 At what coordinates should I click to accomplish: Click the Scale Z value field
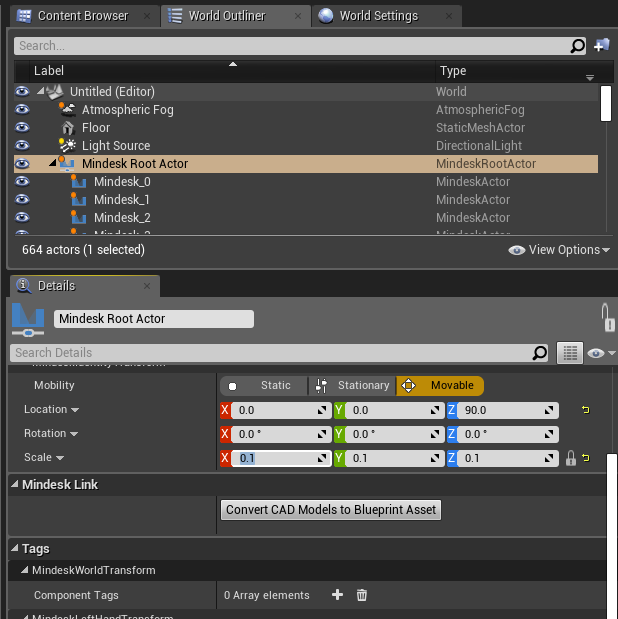(x=508, y=458)
